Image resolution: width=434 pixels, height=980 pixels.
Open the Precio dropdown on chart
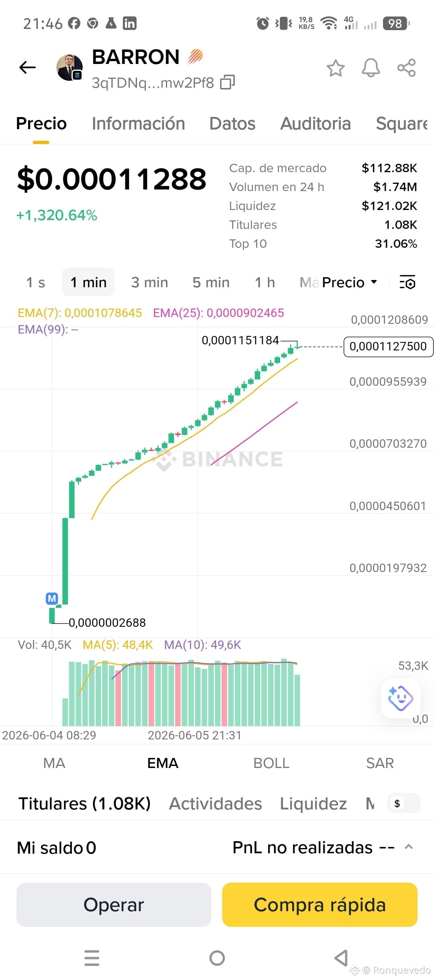[x=349, y=282]
